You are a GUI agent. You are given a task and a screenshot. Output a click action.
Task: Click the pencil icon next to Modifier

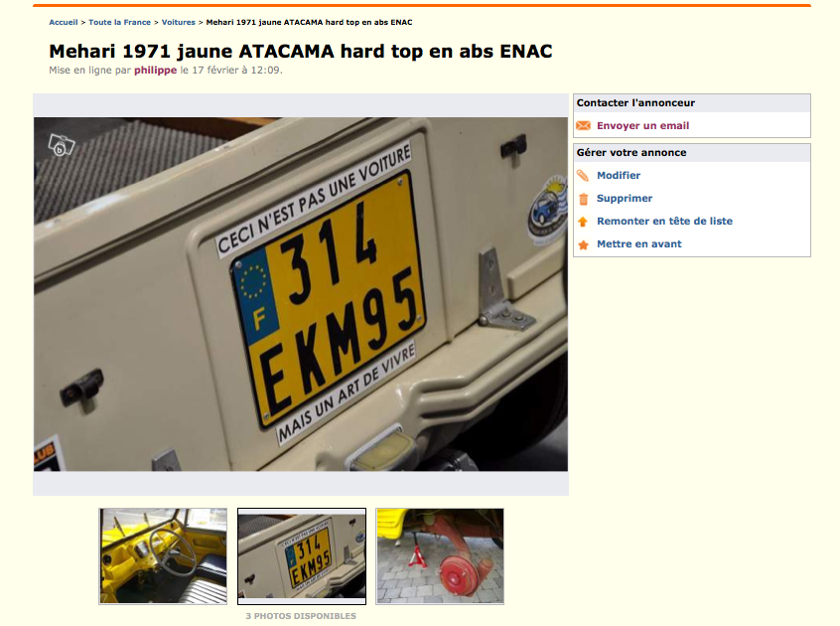click(x=583, y=175)
